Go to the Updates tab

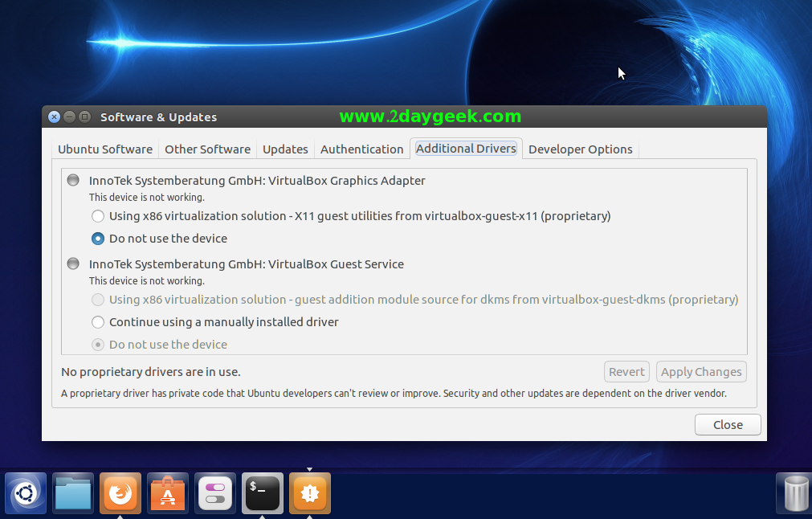click(285, 149)
